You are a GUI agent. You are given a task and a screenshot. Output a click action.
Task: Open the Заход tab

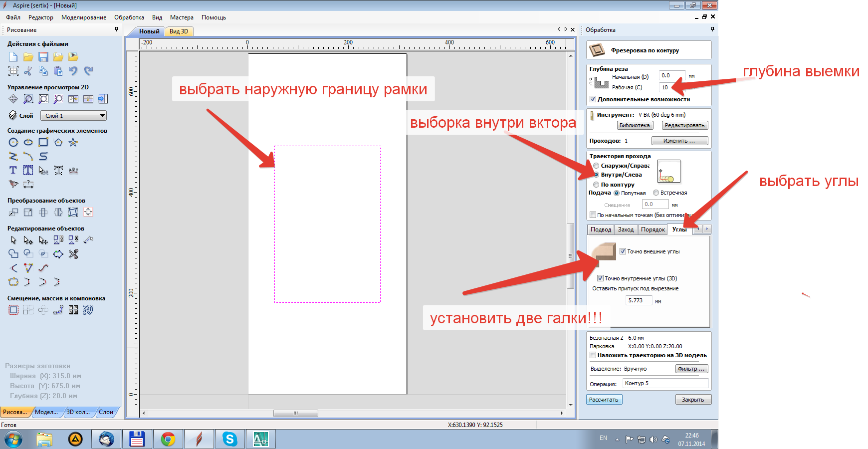[626, 229]
